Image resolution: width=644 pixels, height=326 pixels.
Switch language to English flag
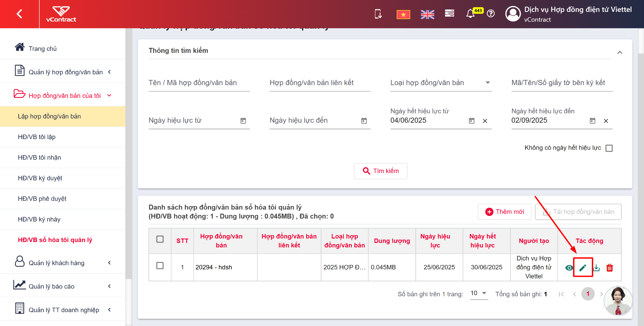[427, 14]
